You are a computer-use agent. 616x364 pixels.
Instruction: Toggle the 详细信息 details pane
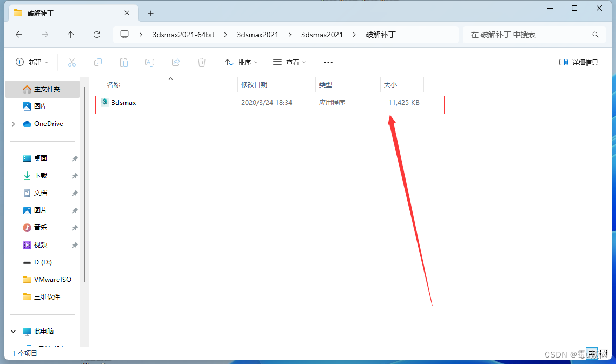point(578,62)
